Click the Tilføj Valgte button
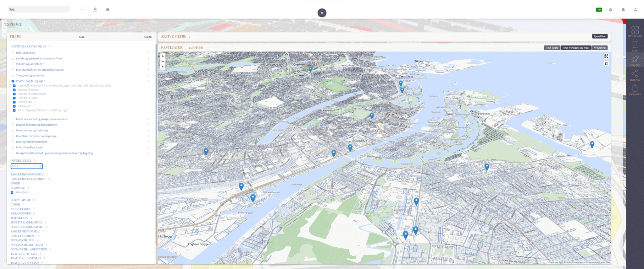Screen dimensions: 644x269 click(x=552, y=48)
